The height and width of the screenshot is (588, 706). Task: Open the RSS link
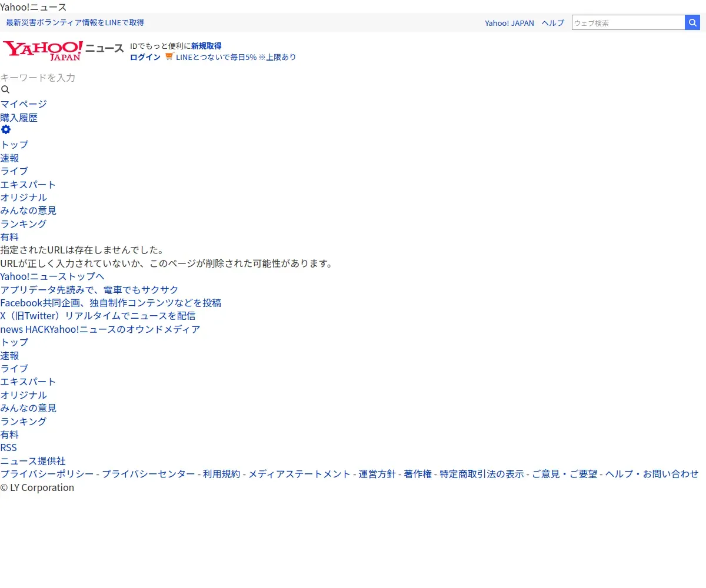[9, 447]
